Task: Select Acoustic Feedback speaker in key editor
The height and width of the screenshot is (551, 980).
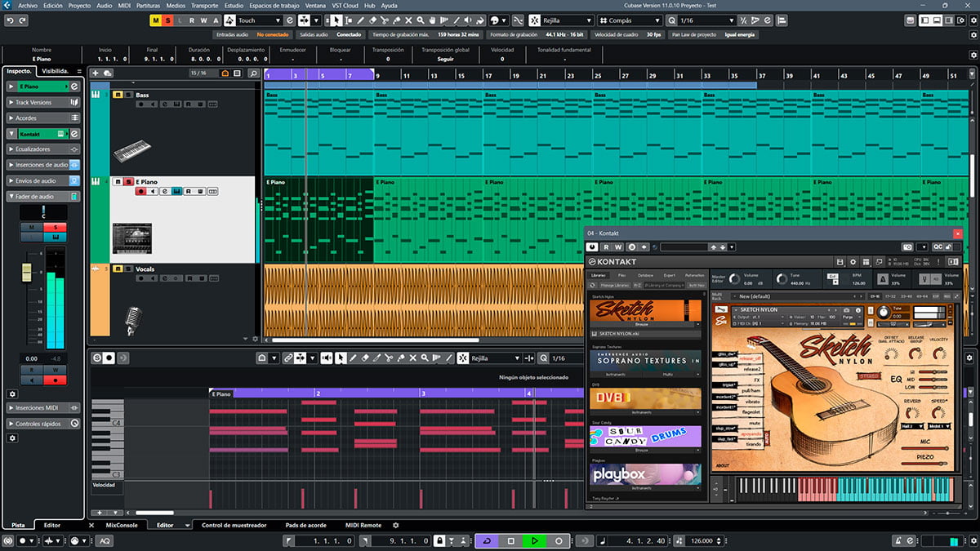Action: [x=327, y=358]
